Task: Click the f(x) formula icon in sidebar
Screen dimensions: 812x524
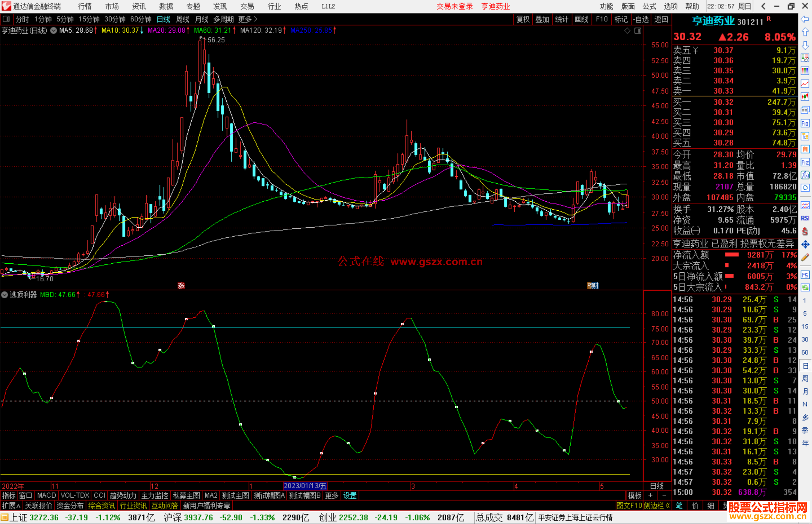Action: [x=805, y=175]
